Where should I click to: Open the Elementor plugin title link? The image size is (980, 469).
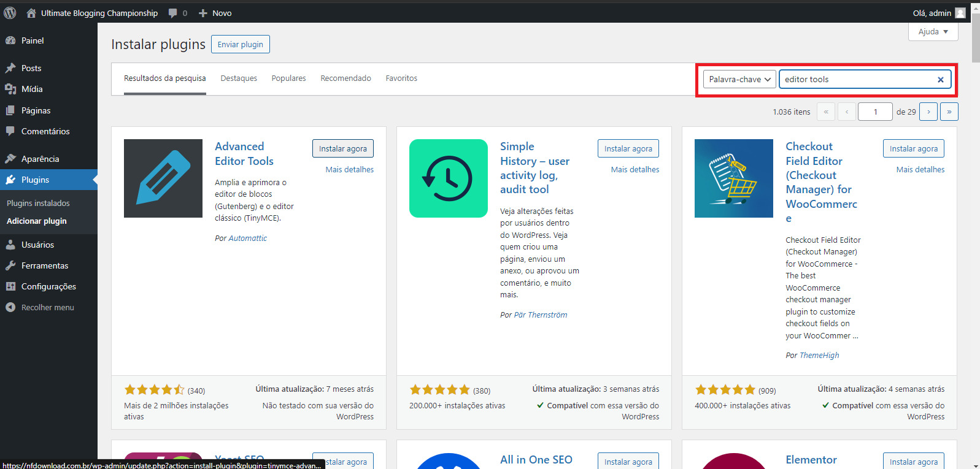811,460
